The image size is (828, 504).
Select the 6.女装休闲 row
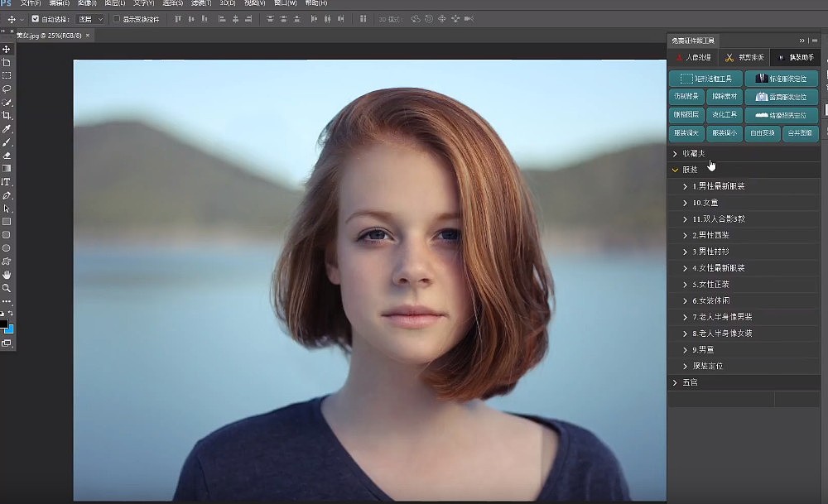(x=744, y=300)
